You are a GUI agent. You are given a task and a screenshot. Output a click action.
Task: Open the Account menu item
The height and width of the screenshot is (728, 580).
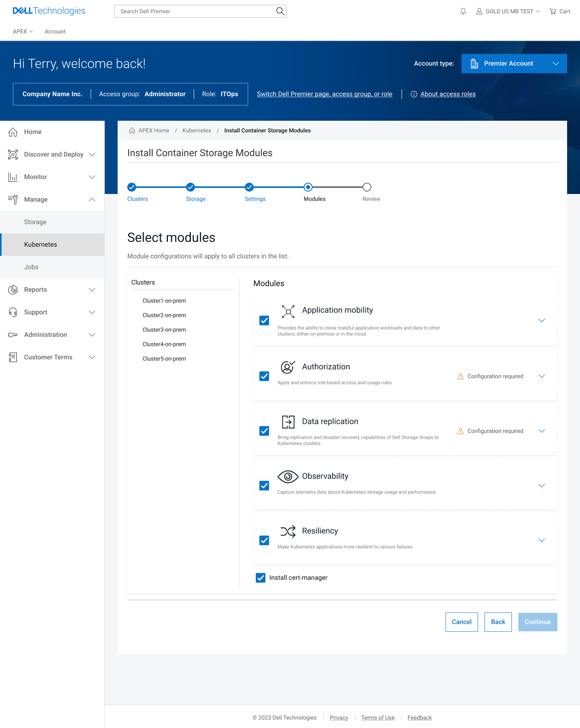pyautogui.click(x=55, y=31)
